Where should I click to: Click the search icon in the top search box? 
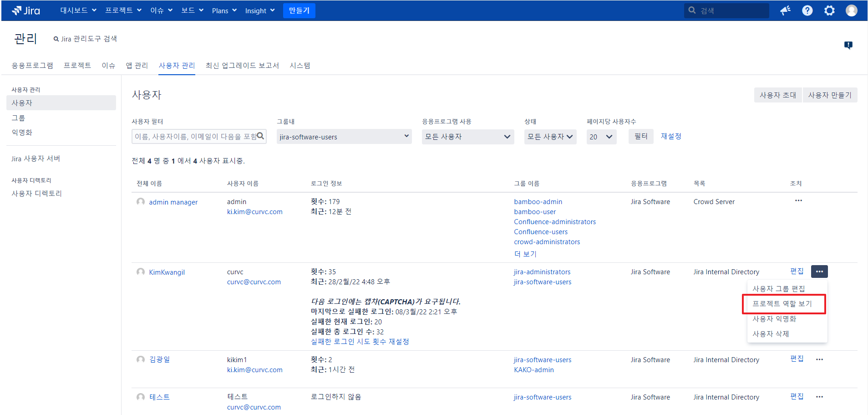click(x=692, y=10)
